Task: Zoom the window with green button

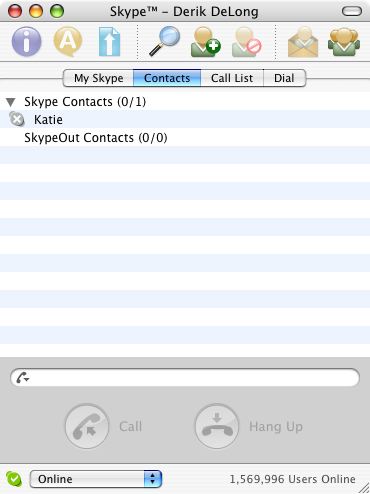Action: click(x=57, y=11)
